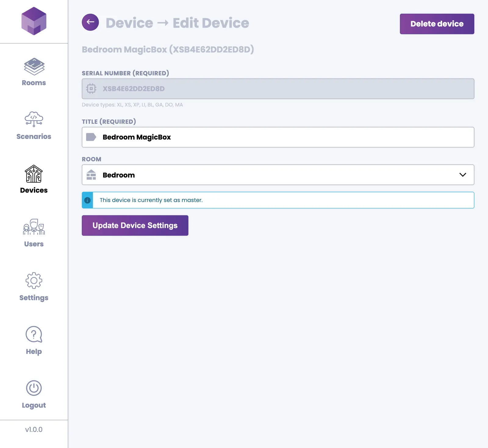Open Help via the question bubble icon

pyautogui.click(x=34, y=334)
